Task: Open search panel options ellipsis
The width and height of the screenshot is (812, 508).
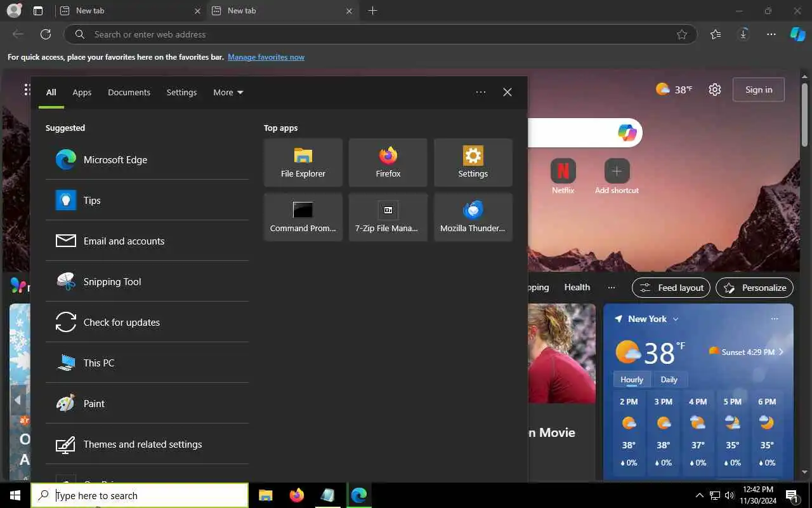Action: pos(481,92)
